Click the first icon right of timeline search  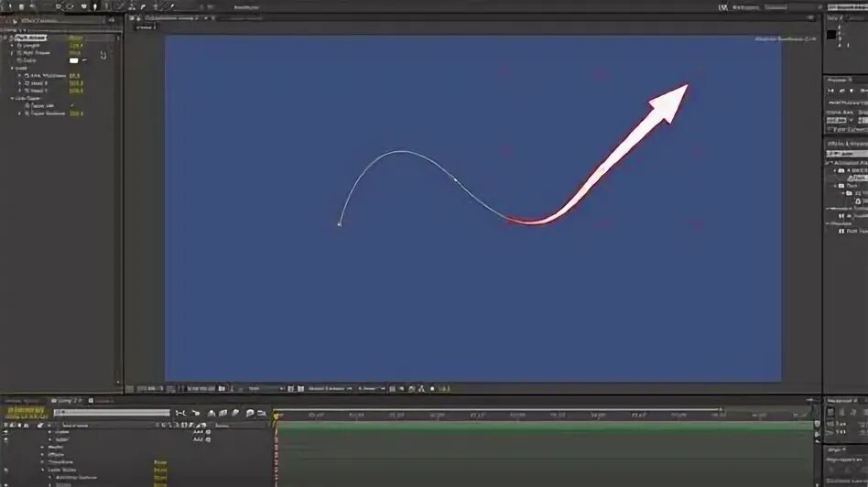coord(180,413)
